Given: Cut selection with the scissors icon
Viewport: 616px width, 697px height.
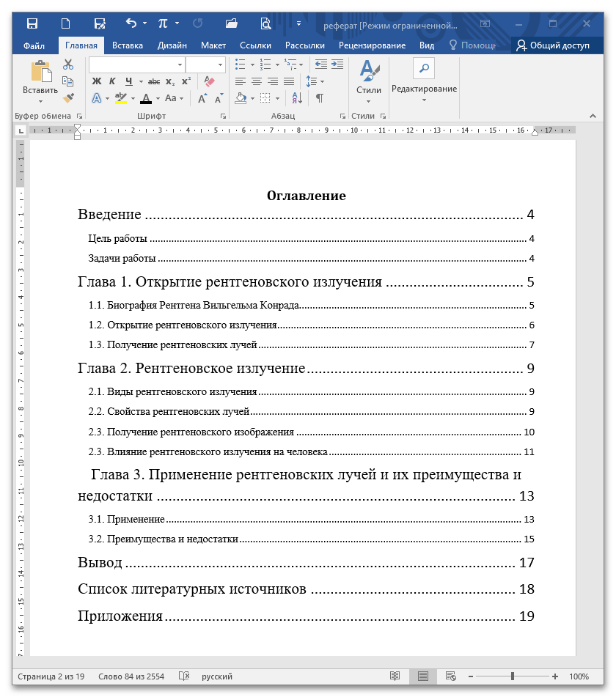Looking at the screenshot, I should pos(68,65).
